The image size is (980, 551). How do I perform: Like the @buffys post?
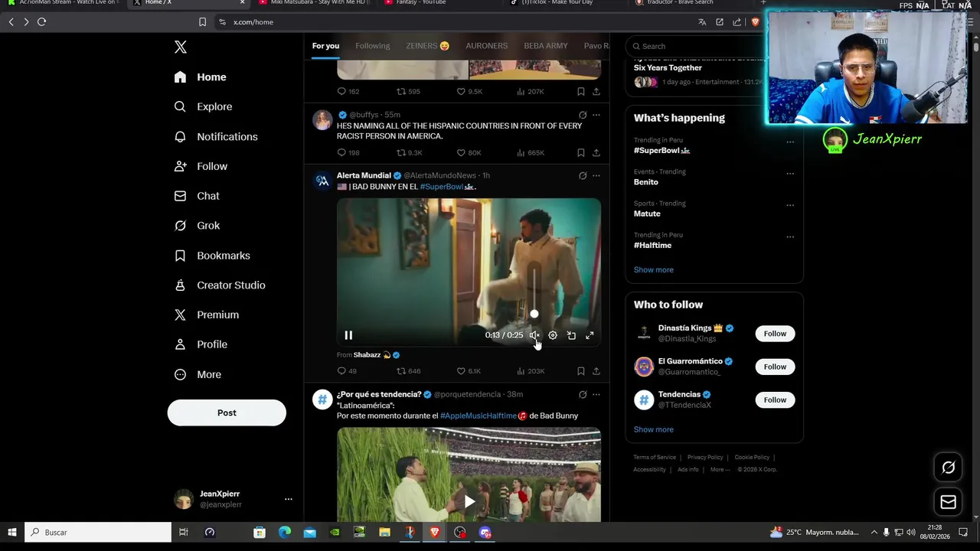coord(469,153)
